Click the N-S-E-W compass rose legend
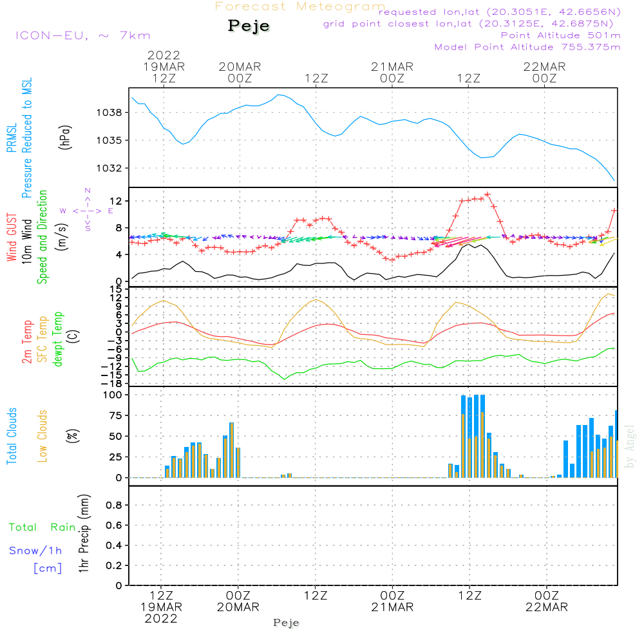The width and height of the screenshot is (644, 644). (x=87, y=210)
